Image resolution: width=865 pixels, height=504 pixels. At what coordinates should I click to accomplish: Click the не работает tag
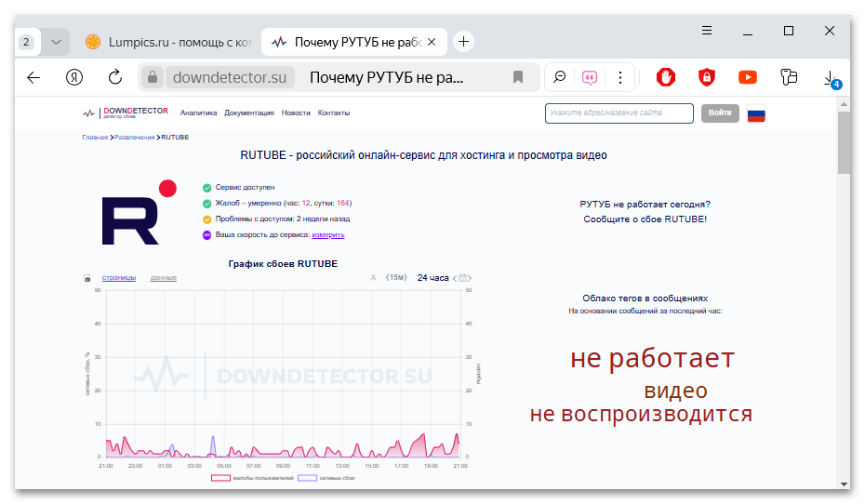click(653, 358)
